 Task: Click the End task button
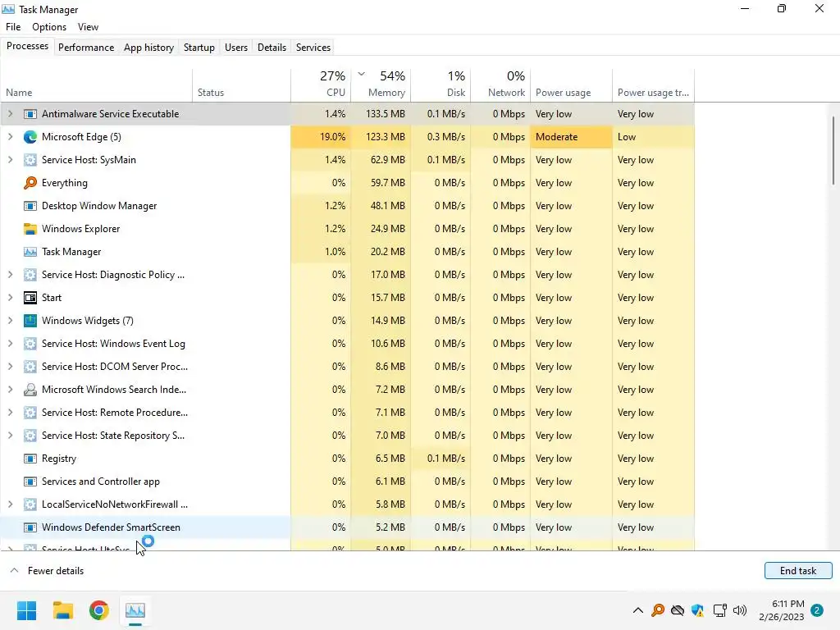(x=798, y=571)
